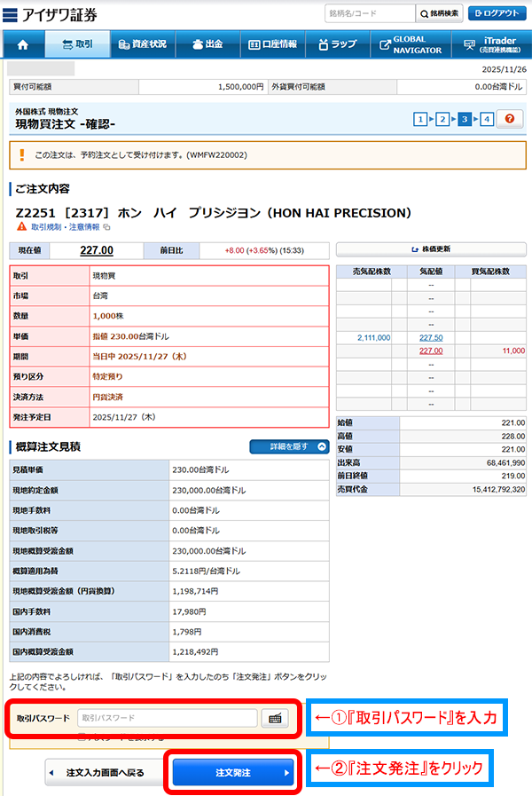532x796 pixels.
Task: Select the 1,000株 quantity value
Action: pos(108,316)
